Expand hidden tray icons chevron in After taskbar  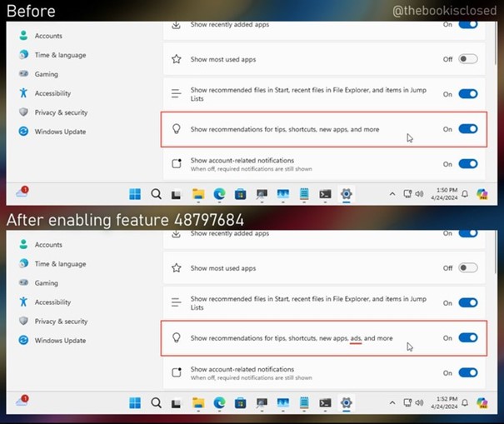(x=392, y=403)
